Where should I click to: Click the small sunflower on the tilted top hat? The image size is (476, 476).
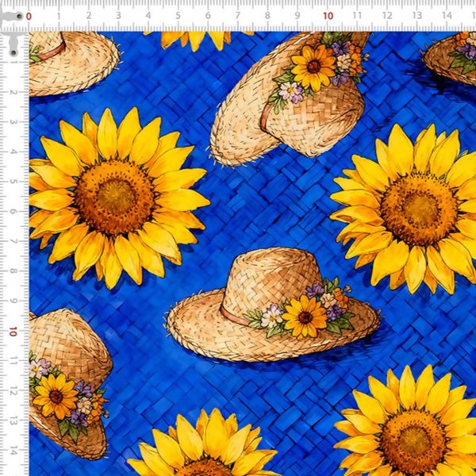coord(313,63)
